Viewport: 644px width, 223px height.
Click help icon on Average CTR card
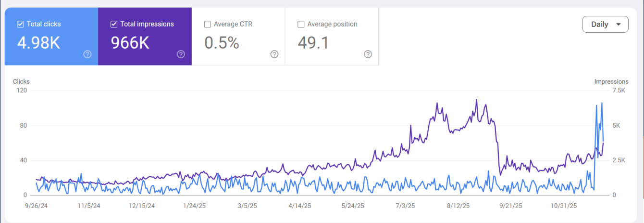(274, 54)
